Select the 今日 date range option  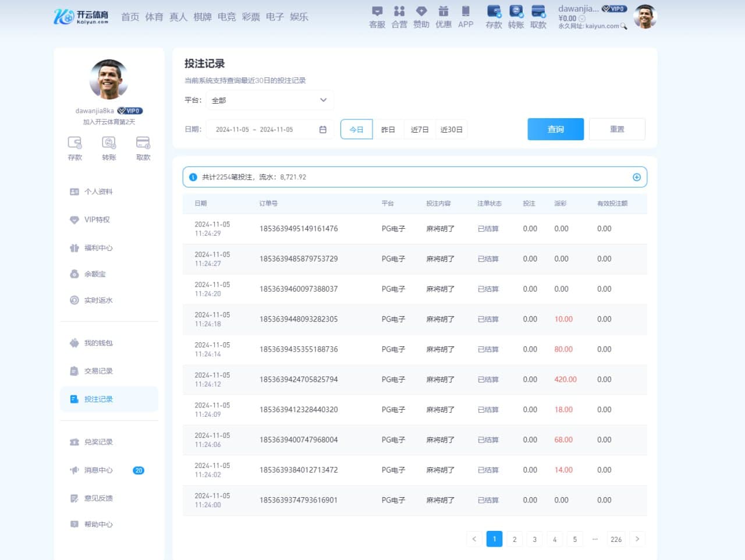[356, 130]
